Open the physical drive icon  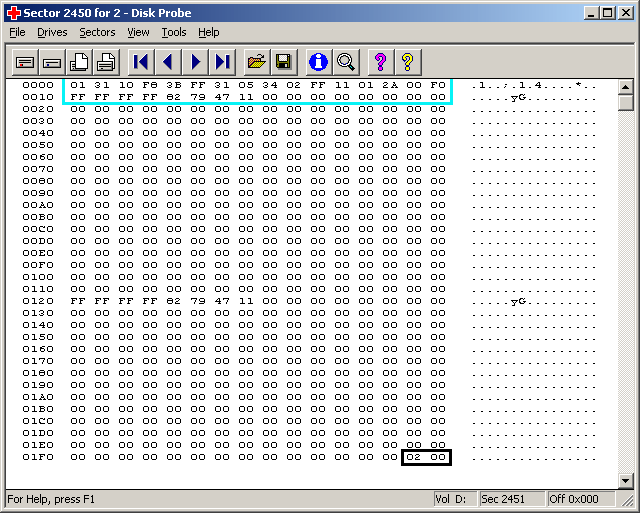coord(52,62)
